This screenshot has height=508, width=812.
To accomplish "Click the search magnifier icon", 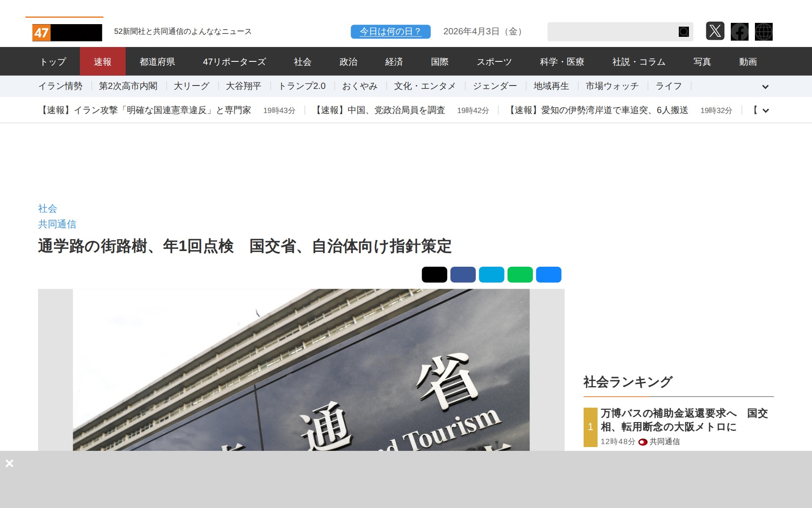I will tap(683, 32).
